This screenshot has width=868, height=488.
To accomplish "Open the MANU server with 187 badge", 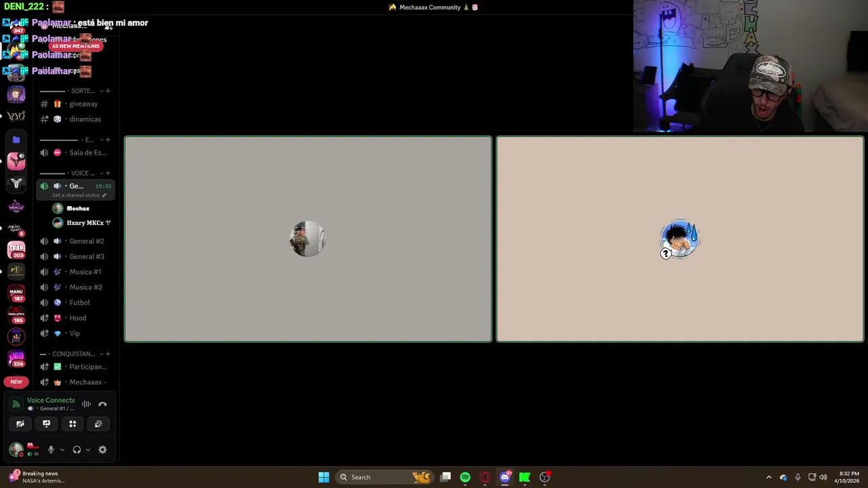I will 16,293.
